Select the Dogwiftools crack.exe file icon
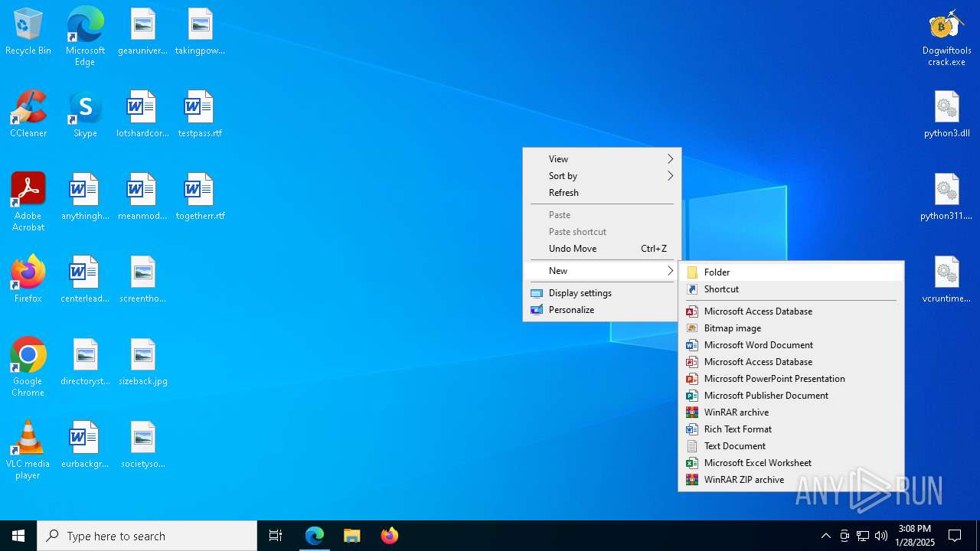This screenshot has width=980, height=551. 947,37
